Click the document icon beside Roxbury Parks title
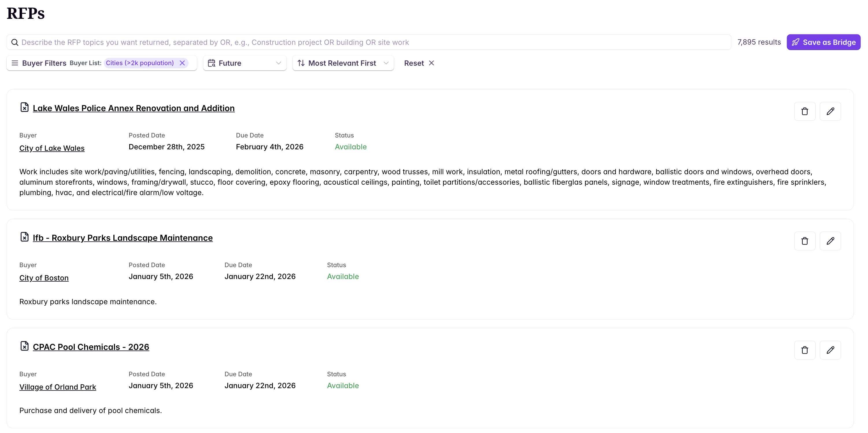This screenshot has width=868, height=433. pyautogui.click(x=24, y=237)
